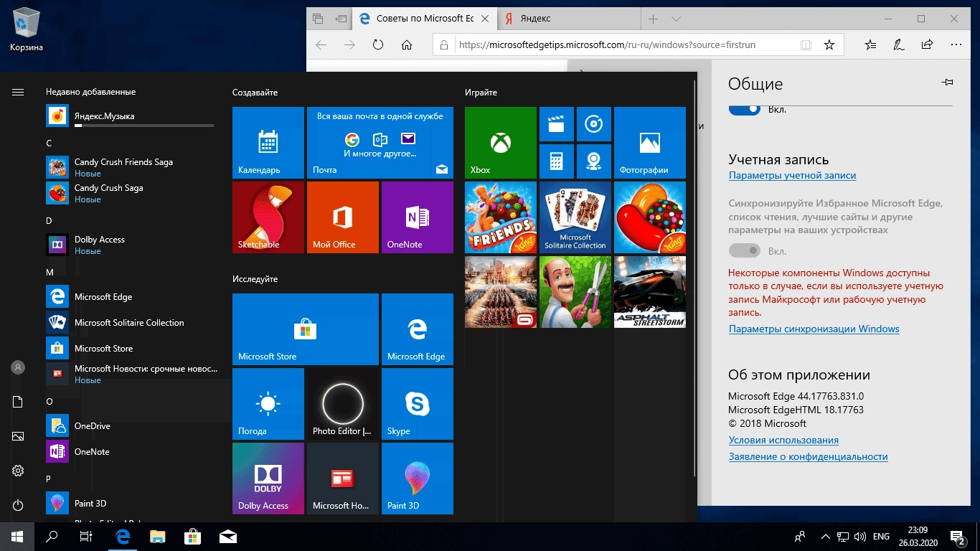Open Candy Crush Friends game tile

501,217
